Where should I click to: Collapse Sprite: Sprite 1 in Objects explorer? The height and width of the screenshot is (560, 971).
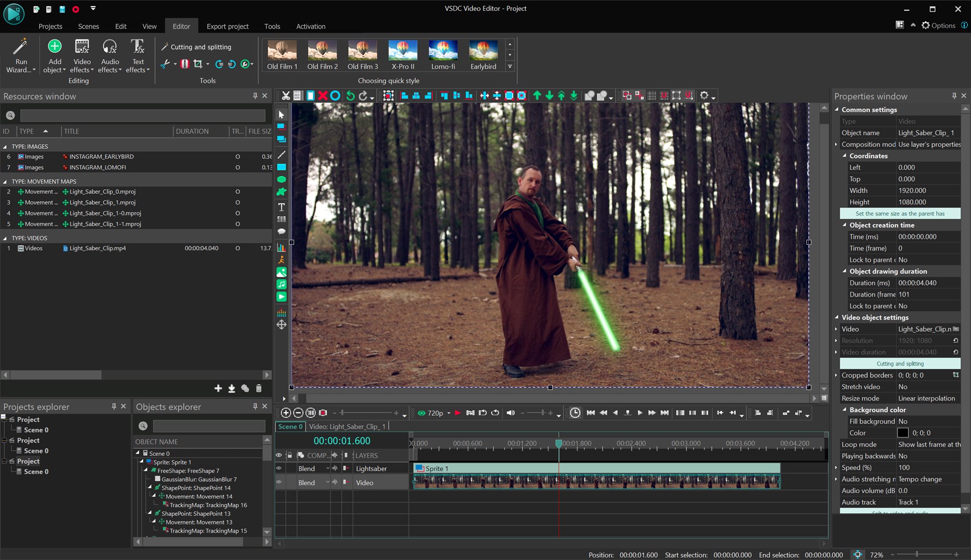142,461
